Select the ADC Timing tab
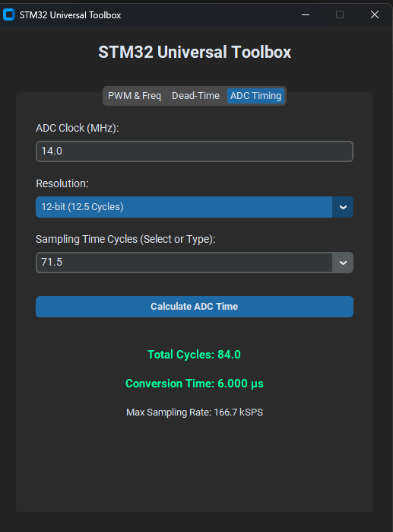This screenshot has width=393, height=532. [255, 96]
